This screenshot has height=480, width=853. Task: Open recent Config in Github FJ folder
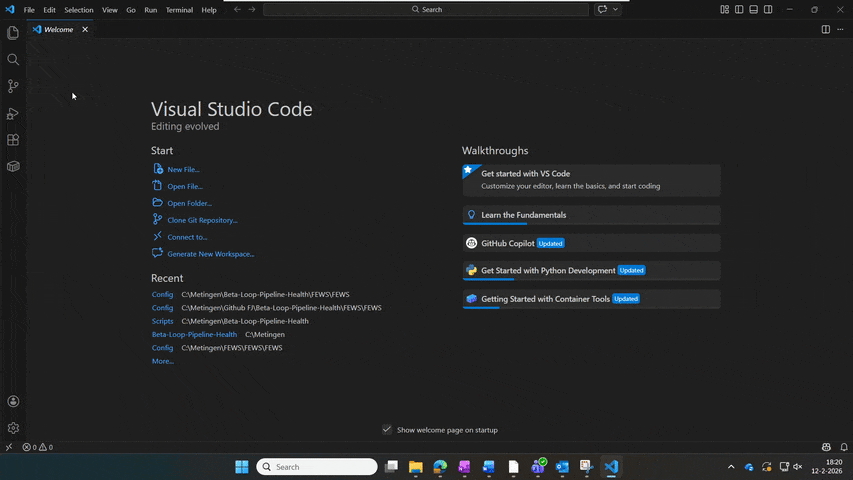pos(162,307)
